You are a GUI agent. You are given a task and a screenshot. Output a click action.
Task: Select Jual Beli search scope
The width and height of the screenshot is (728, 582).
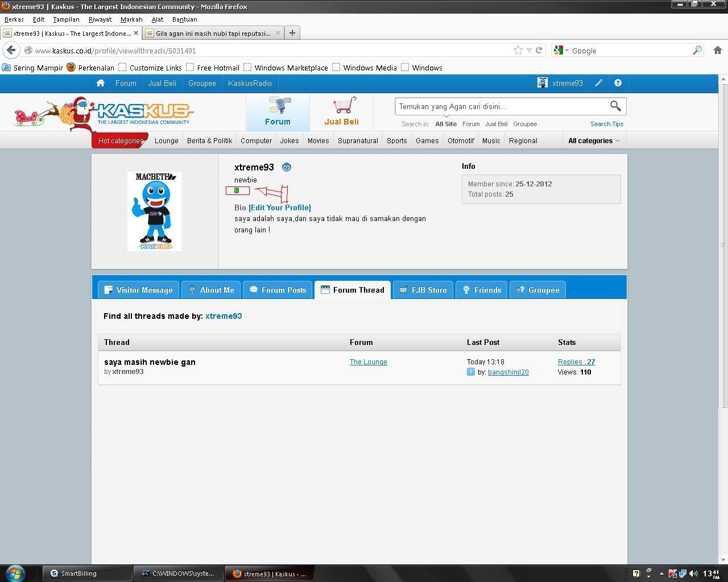pos(497,124)
